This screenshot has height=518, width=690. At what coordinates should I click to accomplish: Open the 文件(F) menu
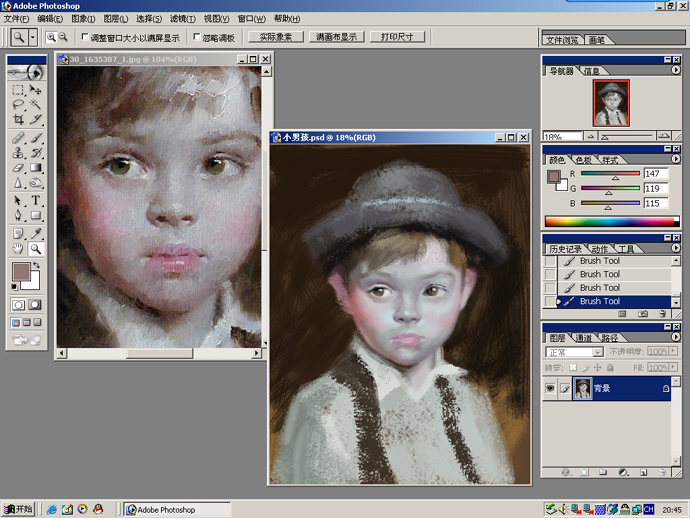(x=16, y=18)
